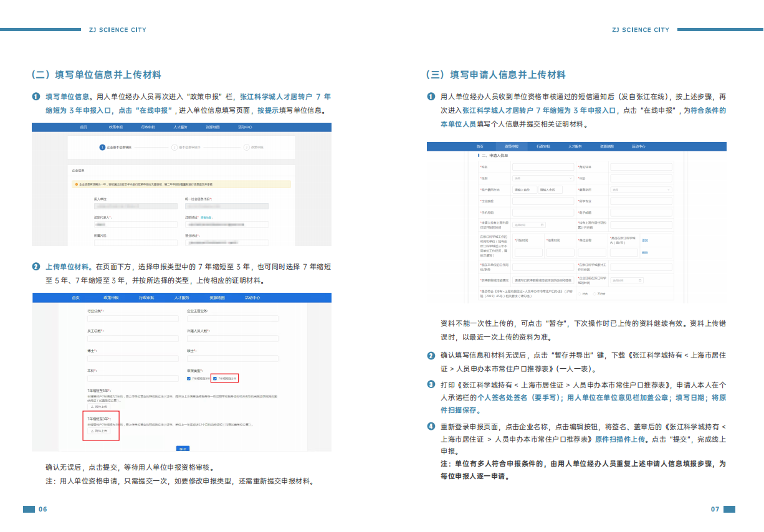Click the 删除 link in work history table
The height and width of the screenshot is (532, 764).
coord(645,252)
